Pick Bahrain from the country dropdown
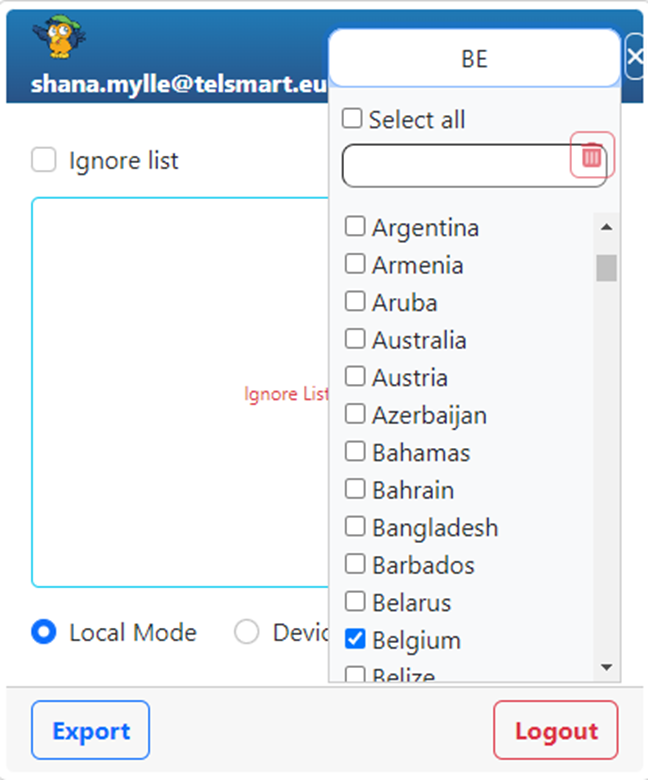 coord(355,489)
